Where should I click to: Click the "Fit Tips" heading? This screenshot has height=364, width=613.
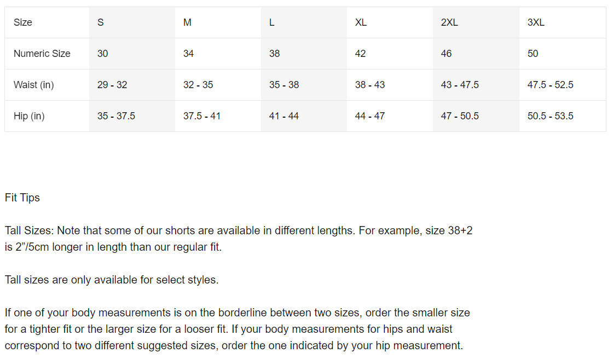(22, 198)
